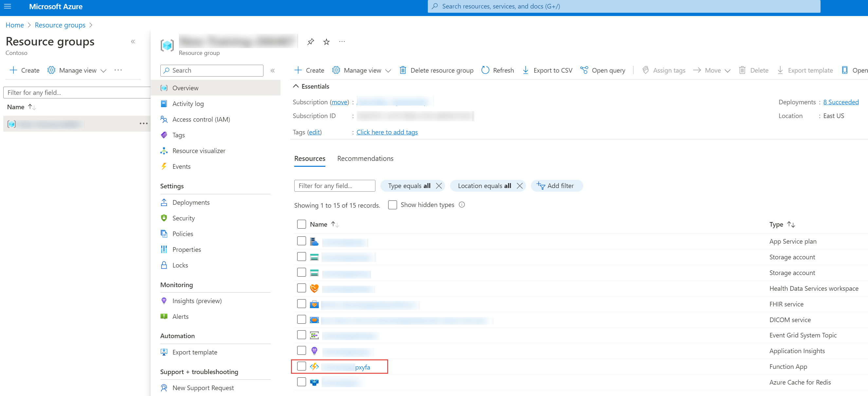Export resources to CSV
Screen dimensions: 868x396
(x=547, y=70)
